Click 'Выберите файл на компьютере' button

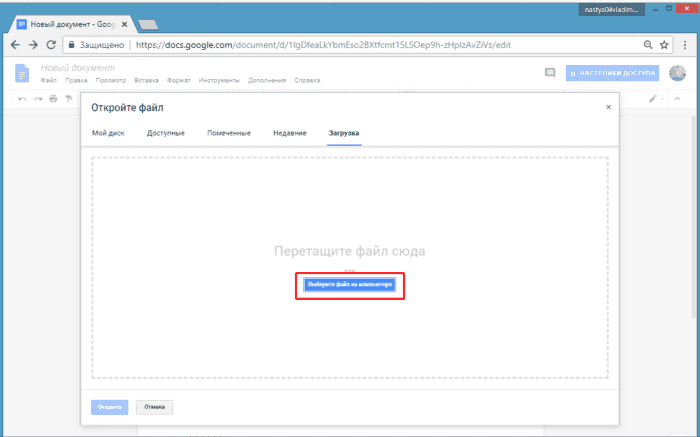(x=350, y=284)
